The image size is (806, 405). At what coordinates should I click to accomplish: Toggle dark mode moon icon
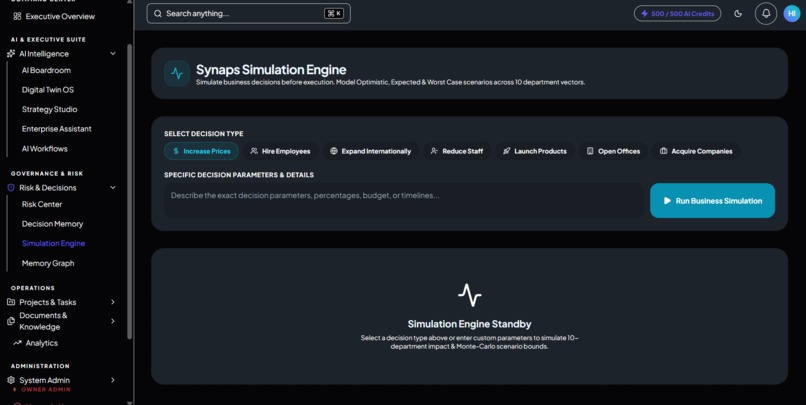click(738, 13)
